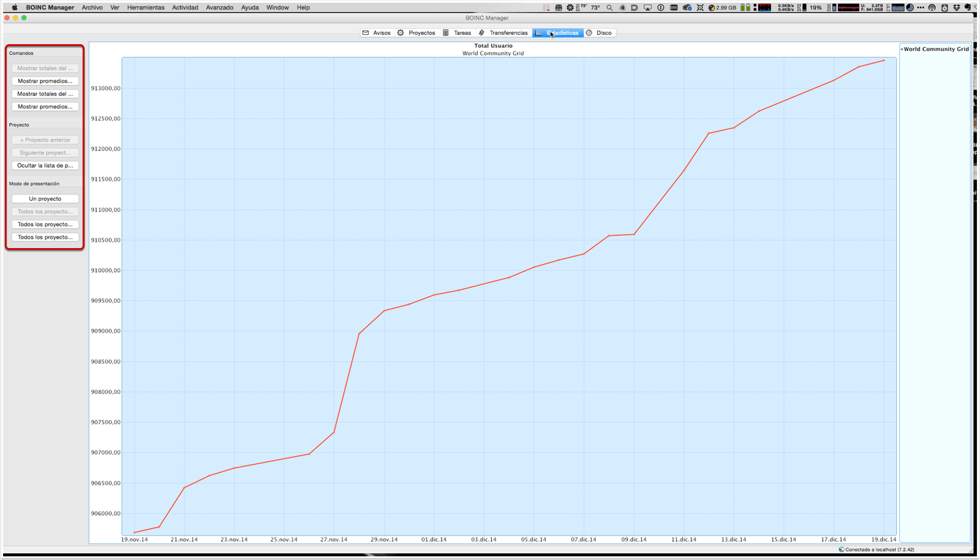Click the arrows icon on the Transferencias tab
This screenshot has height=560, width=980.
481,33
